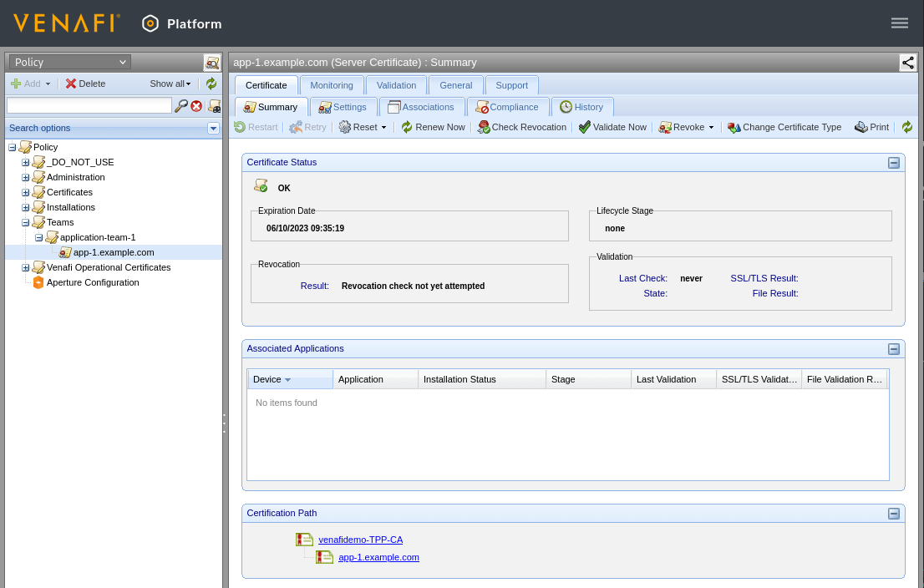Click the Print icon button
Screen dimensions: 924x588
(871, 127)
